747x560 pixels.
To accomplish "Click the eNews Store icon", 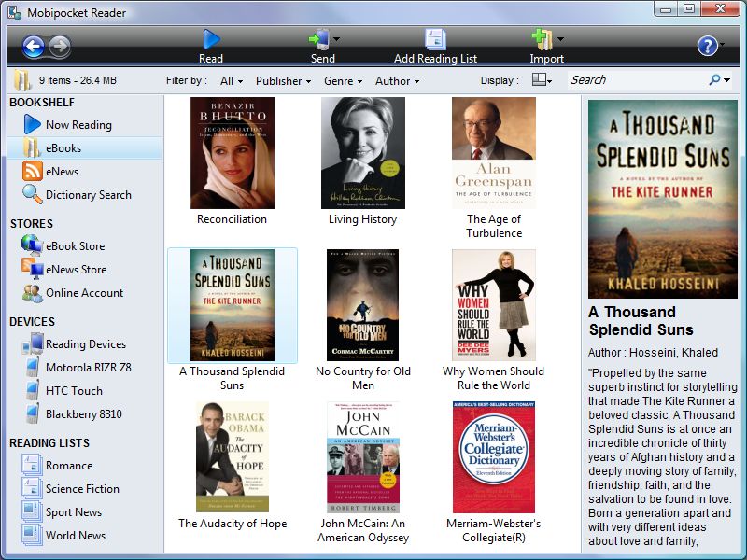I will pos(33,269).
